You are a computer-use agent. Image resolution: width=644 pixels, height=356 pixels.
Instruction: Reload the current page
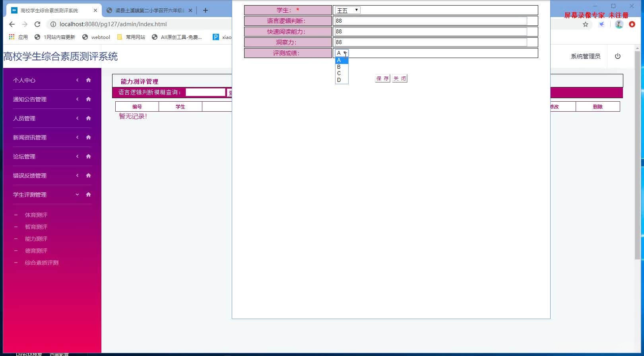37,24
